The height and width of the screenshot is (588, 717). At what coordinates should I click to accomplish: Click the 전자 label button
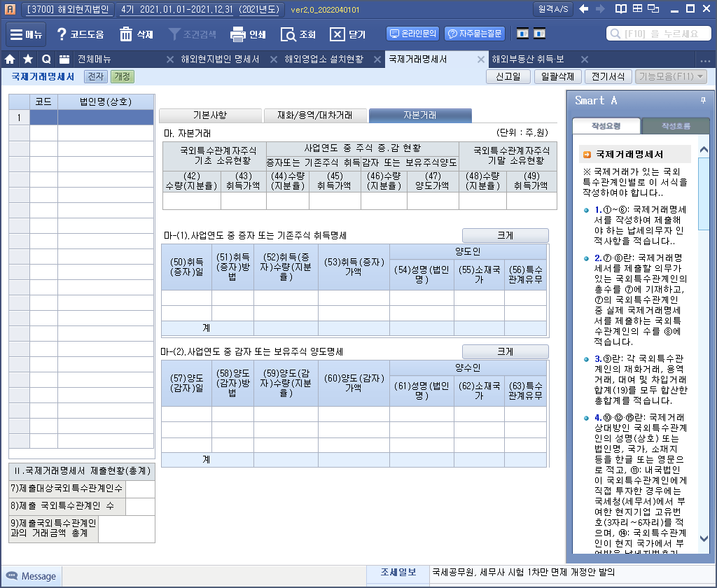tap(95, 76)
